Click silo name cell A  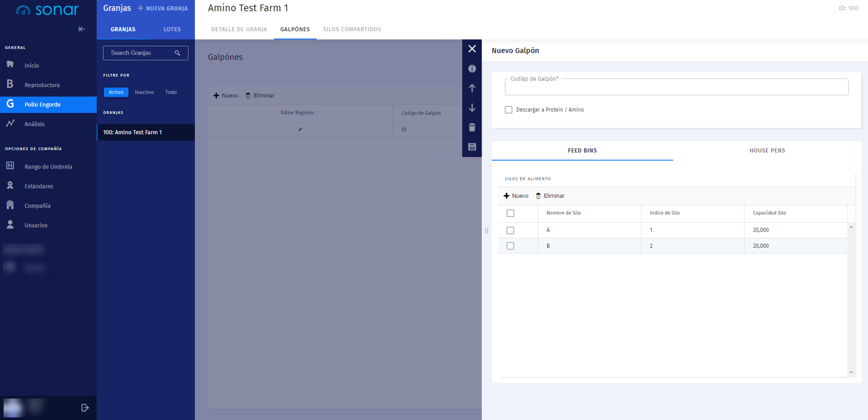click(589, 230)
